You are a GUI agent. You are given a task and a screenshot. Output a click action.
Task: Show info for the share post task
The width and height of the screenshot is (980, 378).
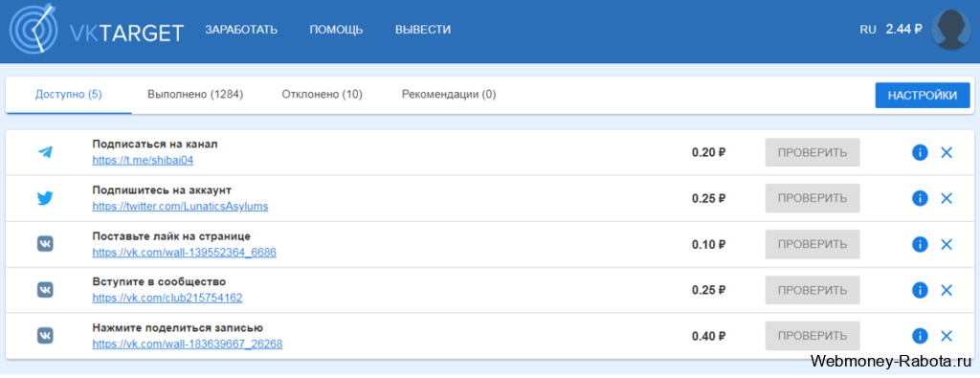pos(920,336)
